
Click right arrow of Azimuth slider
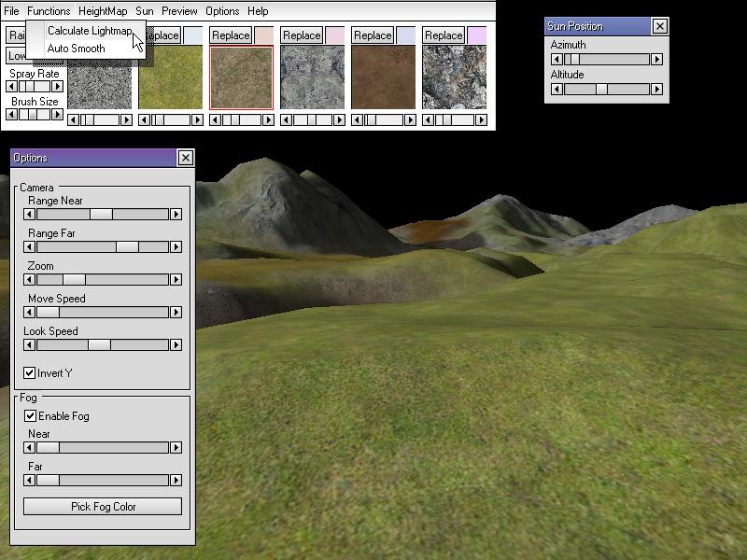(x=656, y=60)
